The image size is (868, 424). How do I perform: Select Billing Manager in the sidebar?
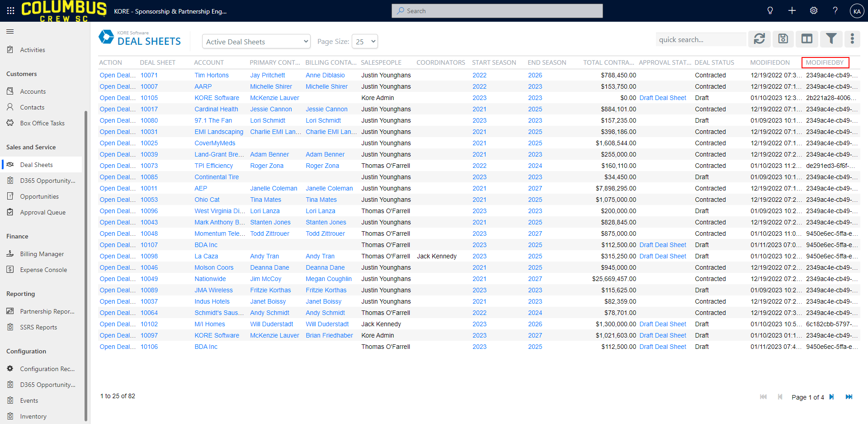pos(42,254)
